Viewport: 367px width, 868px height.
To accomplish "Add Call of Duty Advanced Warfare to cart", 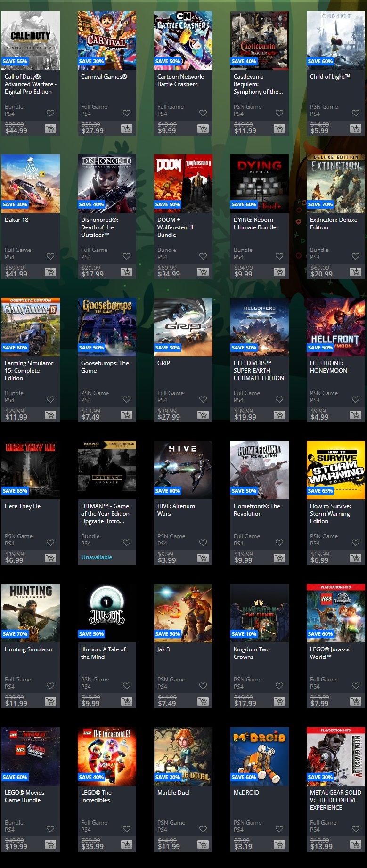I will click(50, 128).
